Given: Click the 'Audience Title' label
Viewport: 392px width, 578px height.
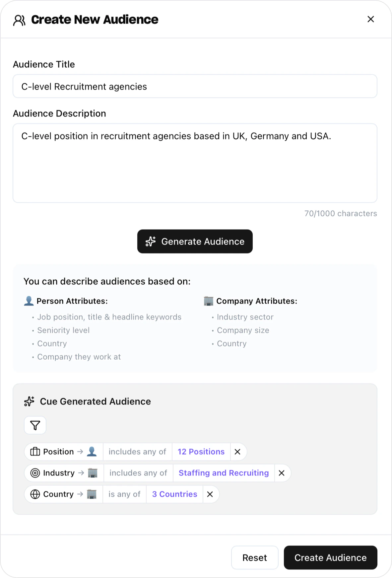Looking at the screenshot, I should click(44, 64).
